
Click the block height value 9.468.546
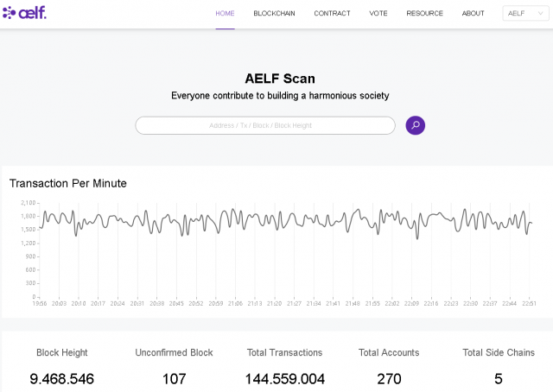click(61, 379)
